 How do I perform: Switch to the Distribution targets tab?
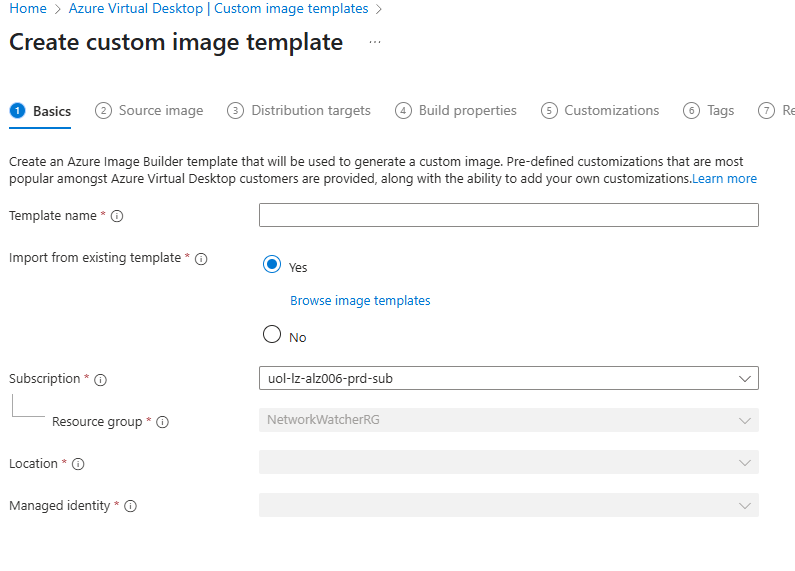pyautogui.click(x=310, y=111)
